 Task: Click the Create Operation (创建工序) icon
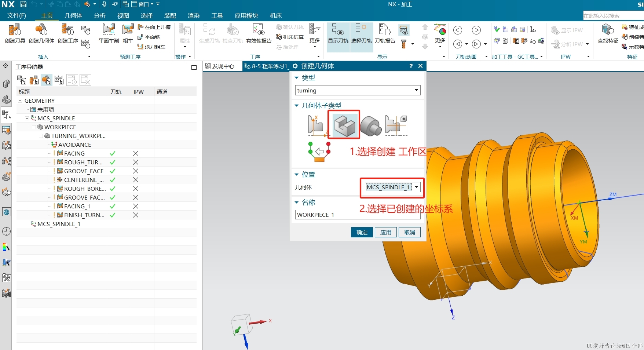coord(68,34)
